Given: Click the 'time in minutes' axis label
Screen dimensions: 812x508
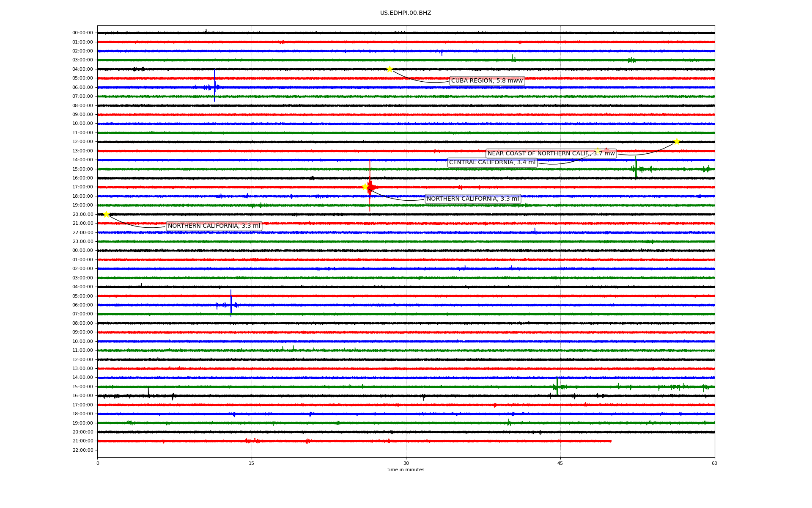Looking at the screenshot, I should [406, 469].
